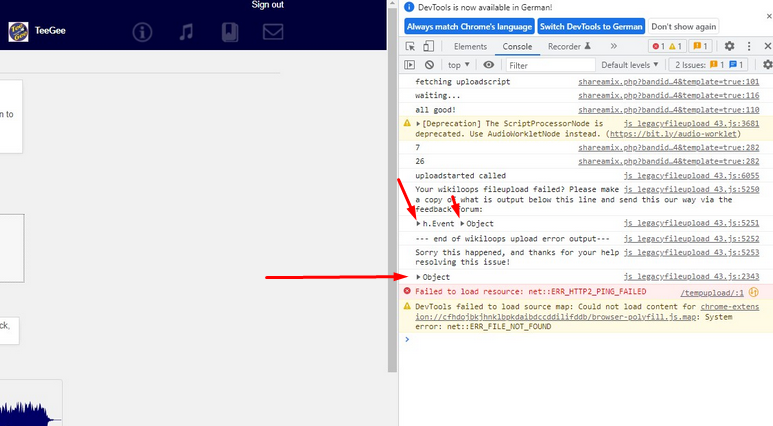Expand the h.Event object
This screenshot has width=773, height=426.
point(418,224)
